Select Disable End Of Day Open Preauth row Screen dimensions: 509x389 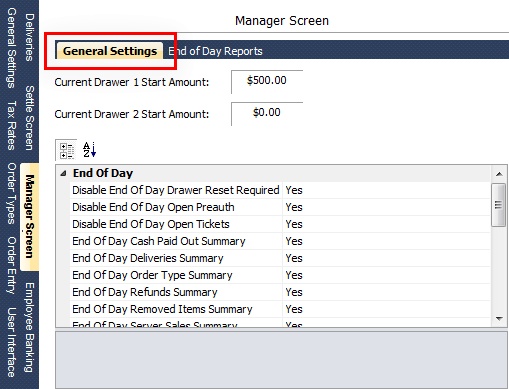[176, 207]
